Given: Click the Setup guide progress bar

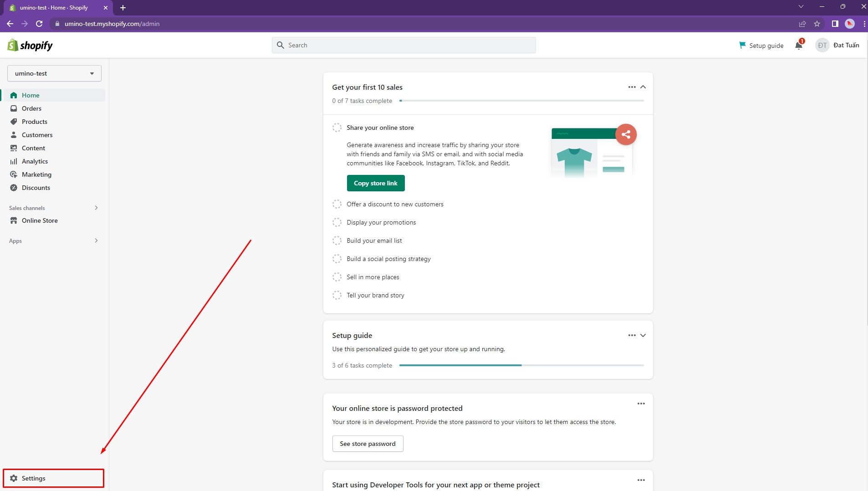Looking at the screenshot, I should tap(521, 365).
